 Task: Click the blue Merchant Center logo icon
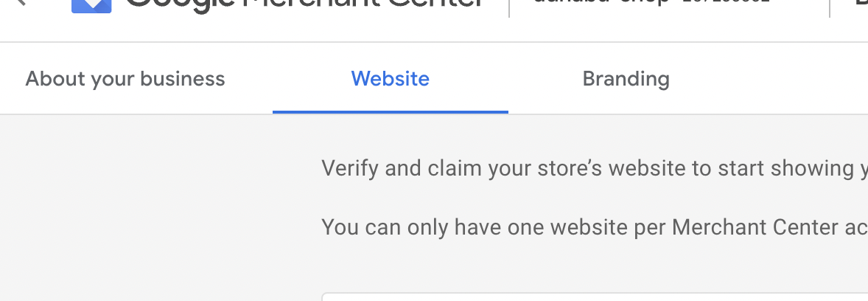pyautogui.click(x=91, y=6)
